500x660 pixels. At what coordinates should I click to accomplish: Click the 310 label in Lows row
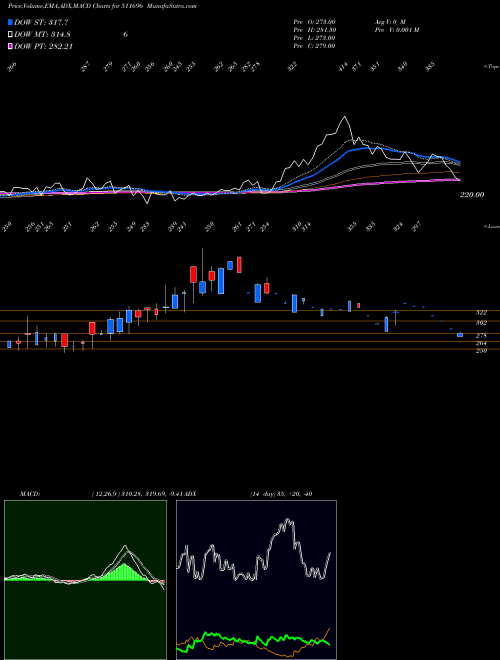coord(297,227)
